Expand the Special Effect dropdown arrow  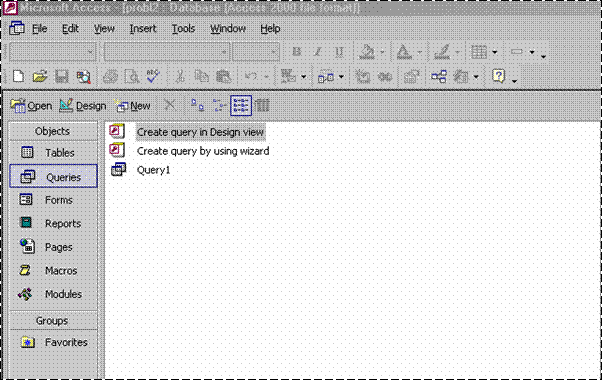(532, 52)
